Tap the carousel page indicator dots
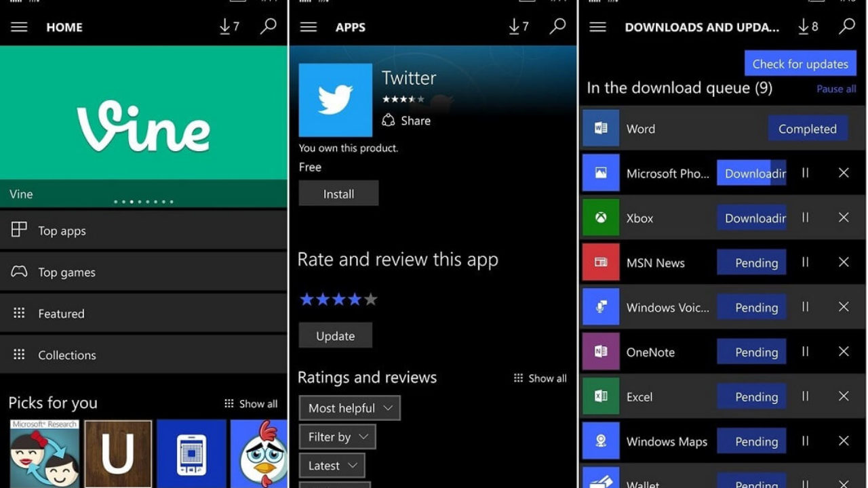The width and height of the screenshot is (868, 488). coord(144,201)
